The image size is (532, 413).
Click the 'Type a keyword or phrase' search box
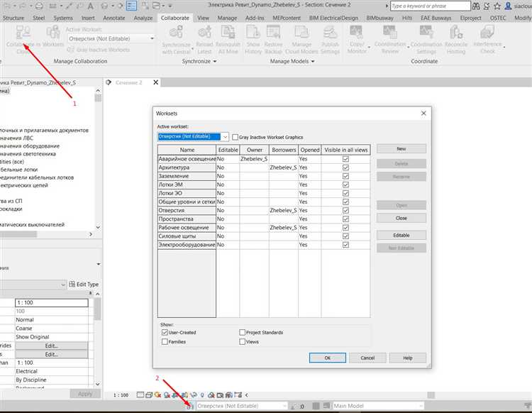pyautogui.click(x=431, y=6)
